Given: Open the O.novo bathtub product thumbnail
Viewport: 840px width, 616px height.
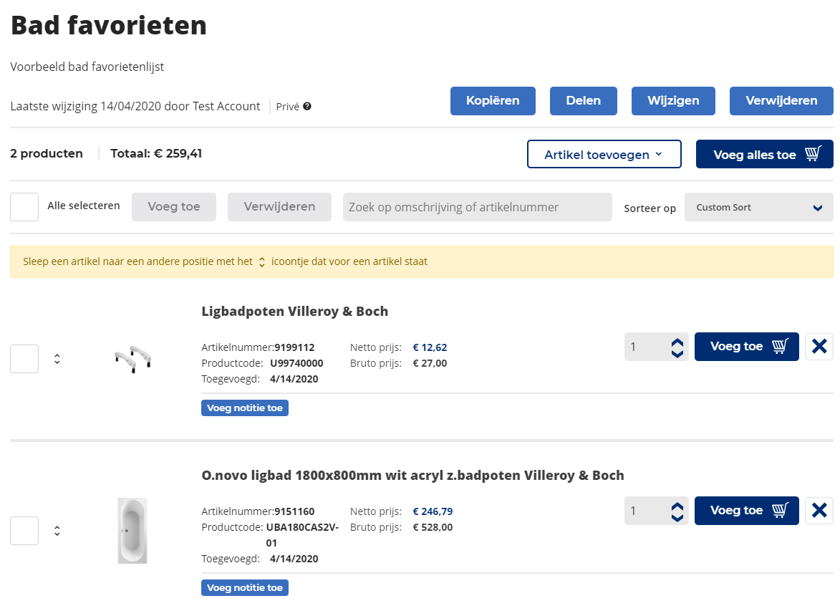Looking at the screenshot, I should tap(132, 531).
